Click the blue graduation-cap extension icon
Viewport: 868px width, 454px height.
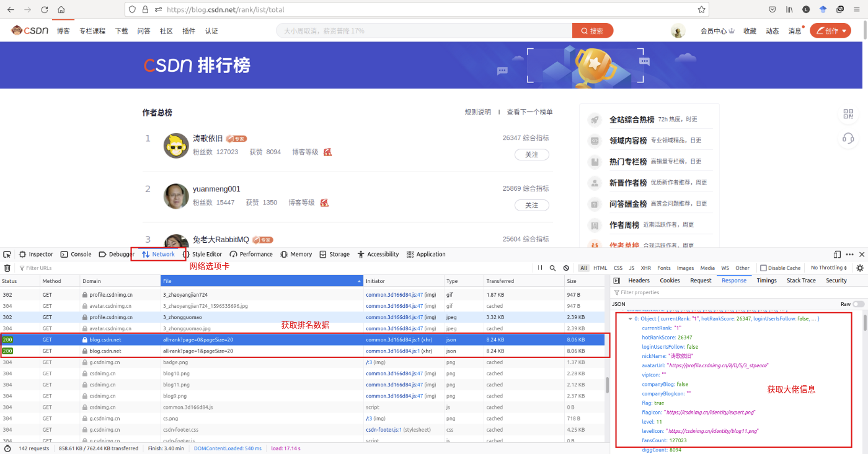[823, 10]
